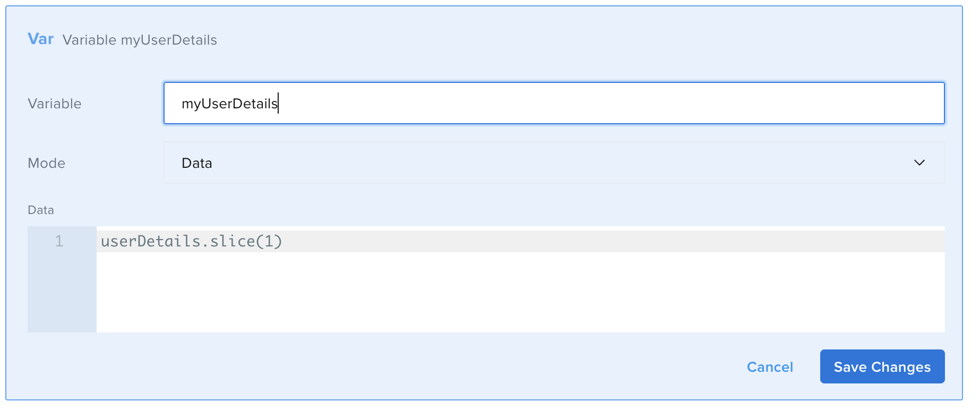Dismiss the dialog via Cancel
This screenshot has height=410, width=980.
(770, 366)
